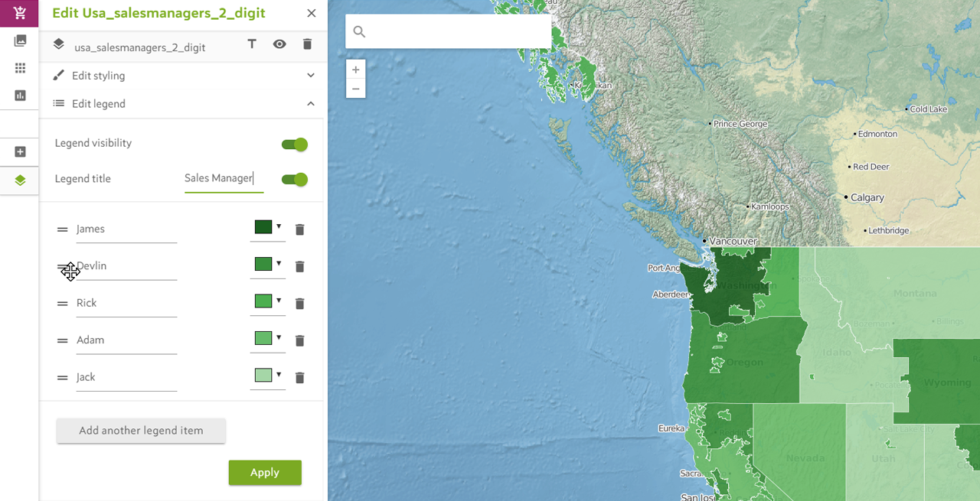This screenshot has width=980, height=501.
Task: Click Add another legend item button
Action: (141, 431)
